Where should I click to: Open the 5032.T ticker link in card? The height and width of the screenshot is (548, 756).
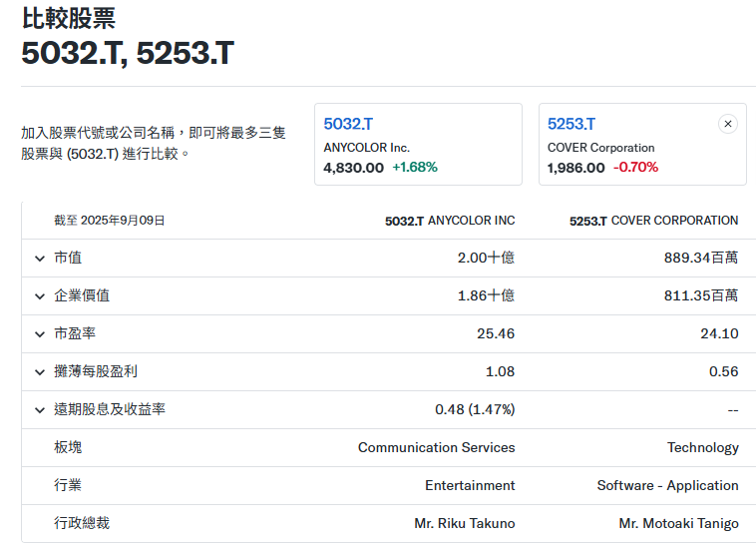coord(348,124)
